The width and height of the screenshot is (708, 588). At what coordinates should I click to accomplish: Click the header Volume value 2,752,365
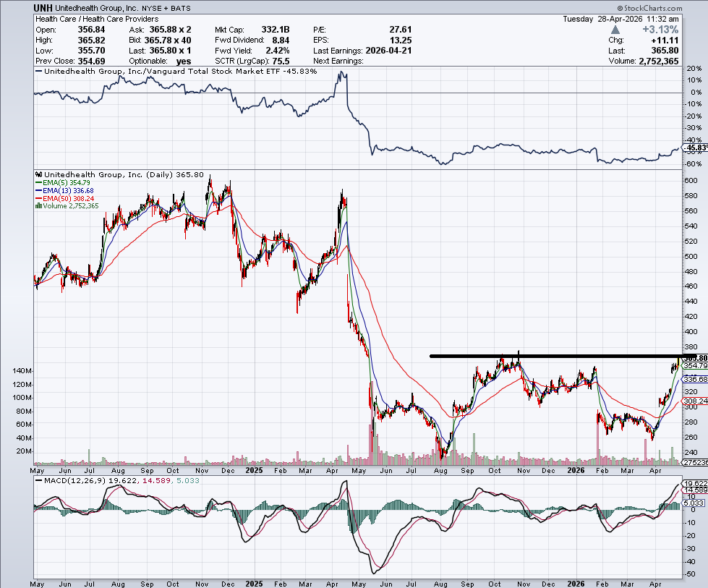click(x=659, y=61)
